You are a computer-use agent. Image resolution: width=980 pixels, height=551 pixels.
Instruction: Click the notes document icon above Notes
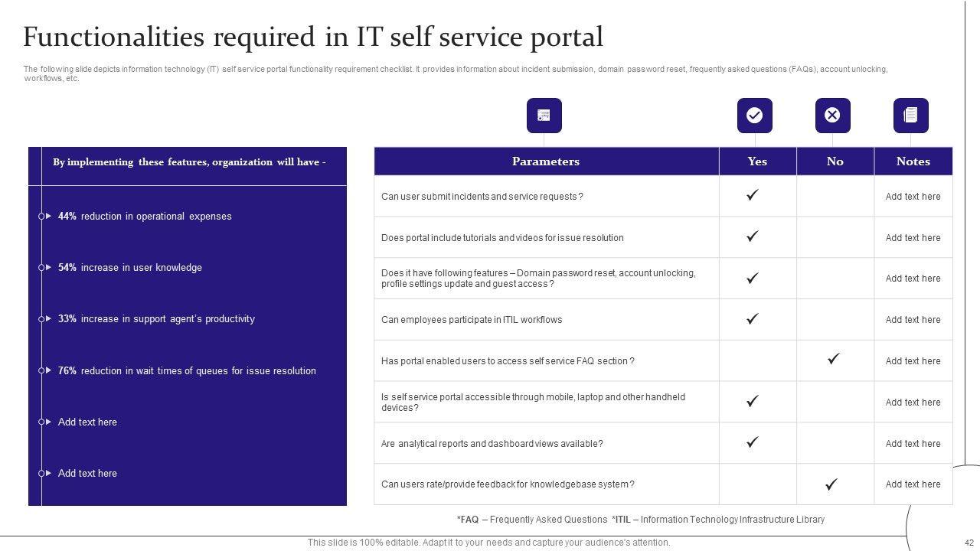[x=910, y=116]
